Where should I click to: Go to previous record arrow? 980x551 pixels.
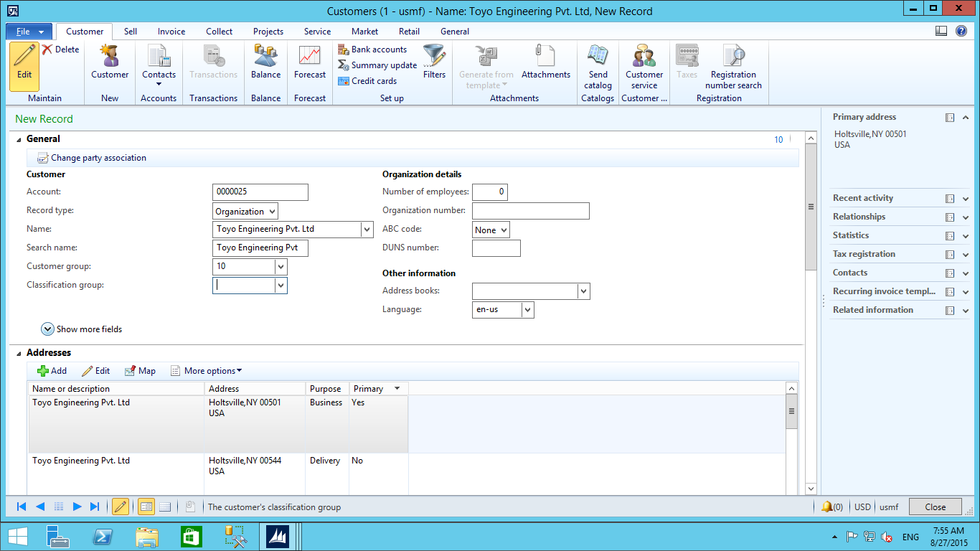(x=40, y=507)
